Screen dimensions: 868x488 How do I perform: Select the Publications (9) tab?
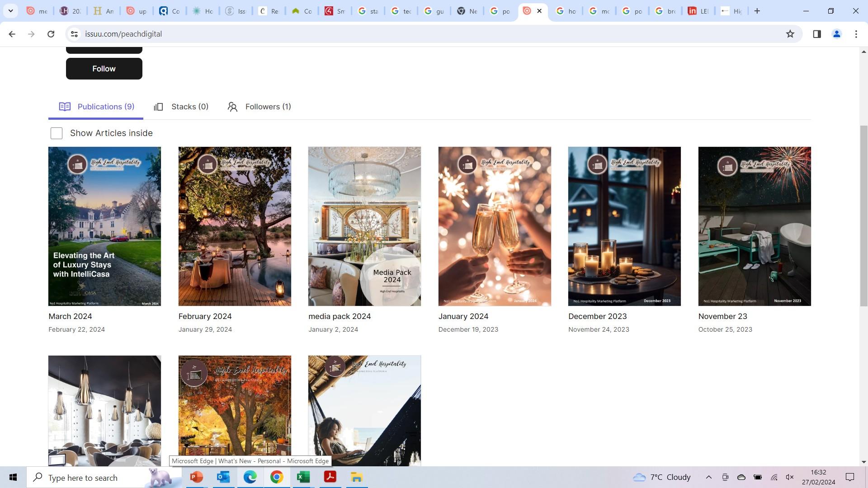(96, 107)
